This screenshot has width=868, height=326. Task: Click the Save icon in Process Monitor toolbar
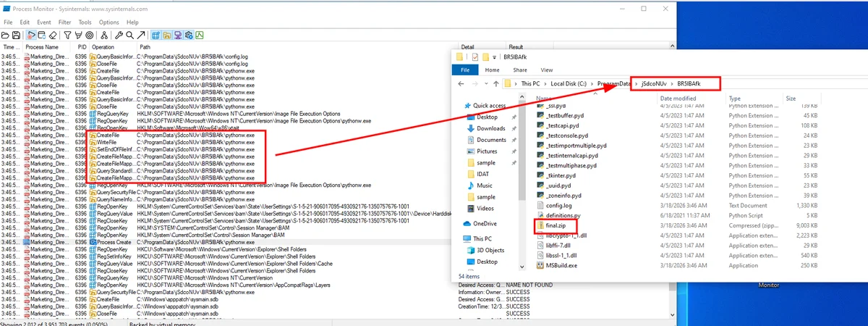(16, 35)
